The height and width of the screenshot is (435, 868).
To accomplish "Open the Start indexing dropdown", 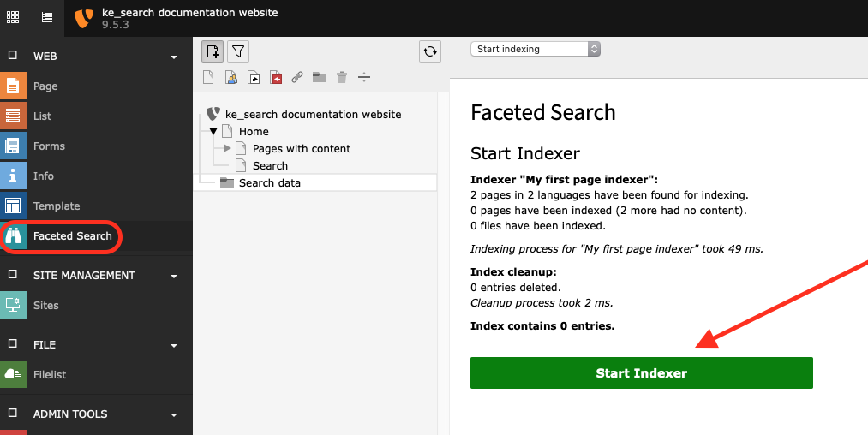I will tap(536, 49).
